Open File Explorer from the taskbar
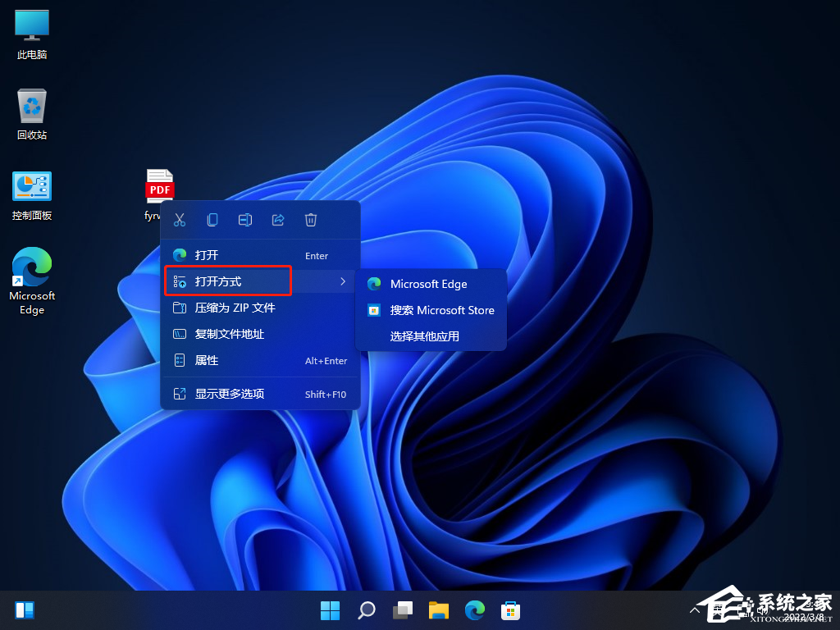 (438, 610)
